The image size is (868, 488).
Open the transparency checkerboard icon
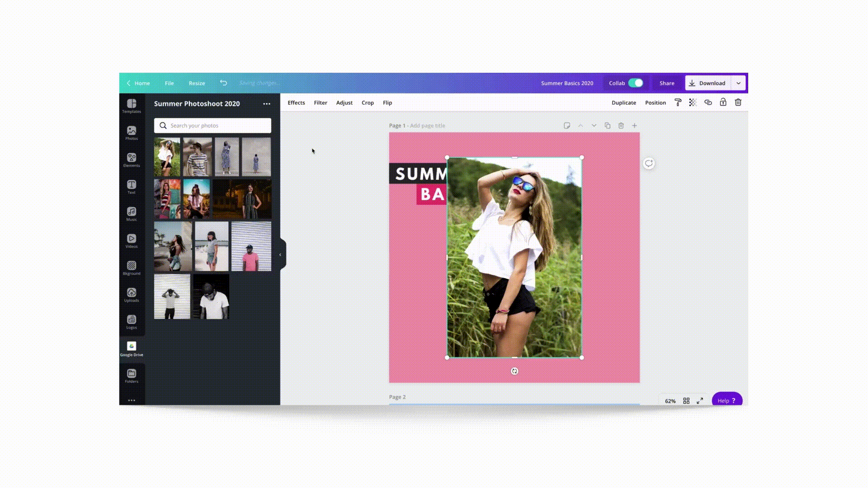click(x=693, y=103)
